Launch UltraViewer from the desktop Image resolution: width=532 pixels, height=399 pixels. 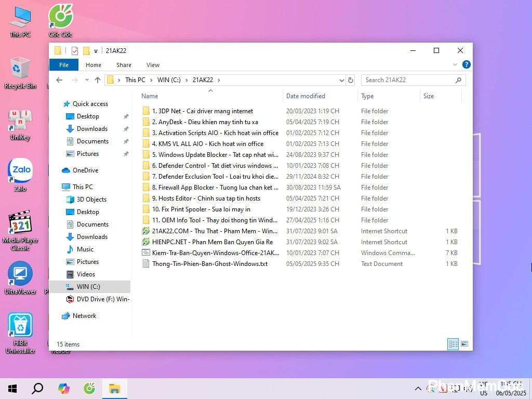(20, 274)
